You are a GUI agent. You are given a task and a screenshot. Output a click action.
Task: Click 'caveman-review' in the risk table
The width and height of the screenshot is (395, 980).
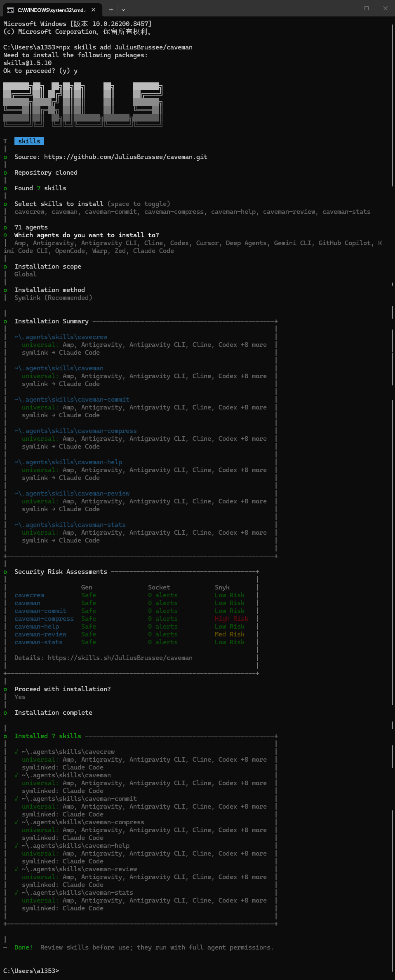(x=40, y=634)
